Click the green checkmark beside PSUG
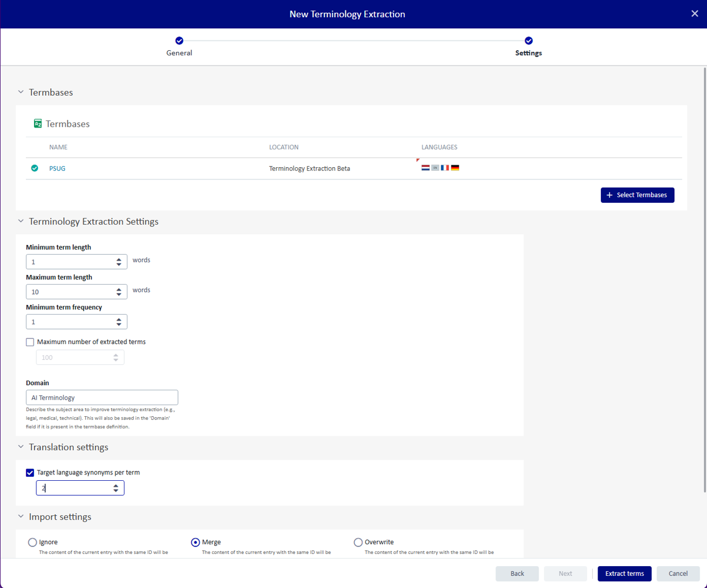The image size is (707, 588). pos(35,168)
